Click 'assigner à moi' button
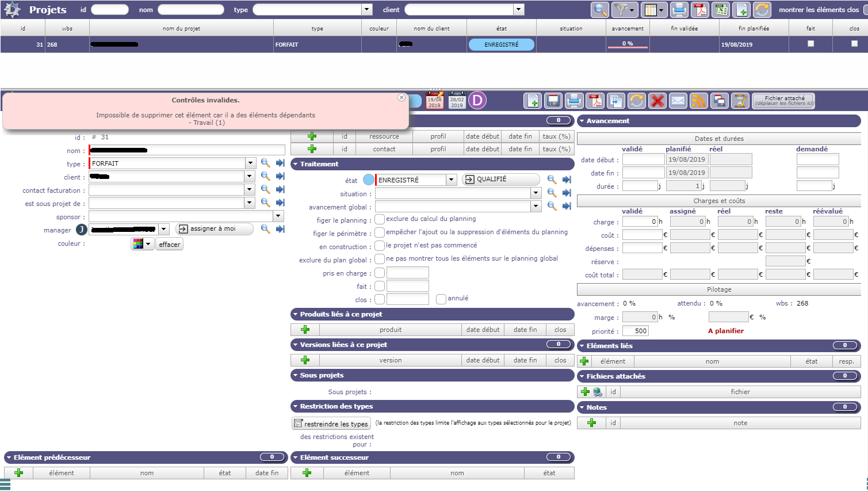 coord(214,229)
